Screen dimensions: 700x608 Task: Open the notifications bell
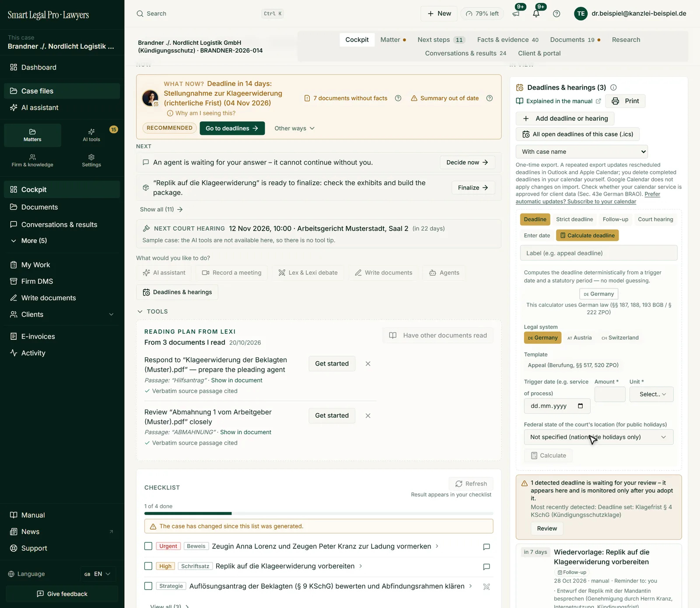coord(536,14)
